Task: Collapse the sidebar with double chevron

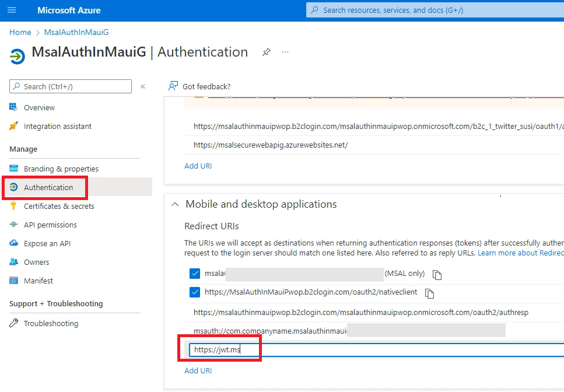Action: click(143, 86)
